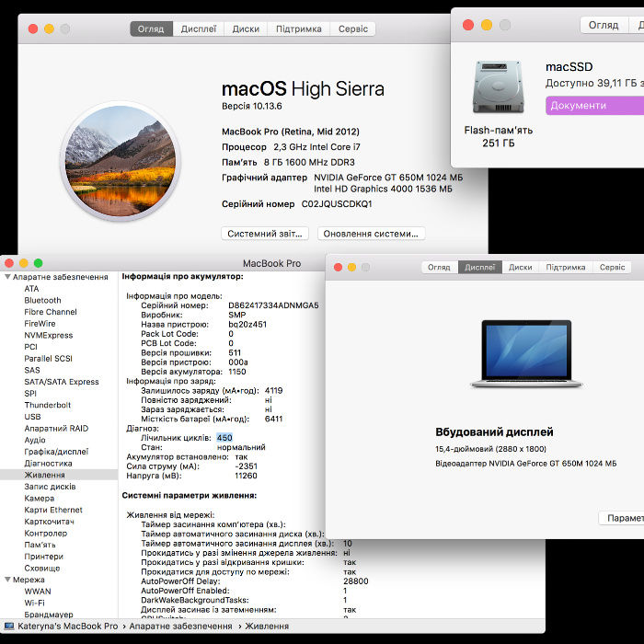Click Огляд tab in the macSSD window

tap(604, 25)
